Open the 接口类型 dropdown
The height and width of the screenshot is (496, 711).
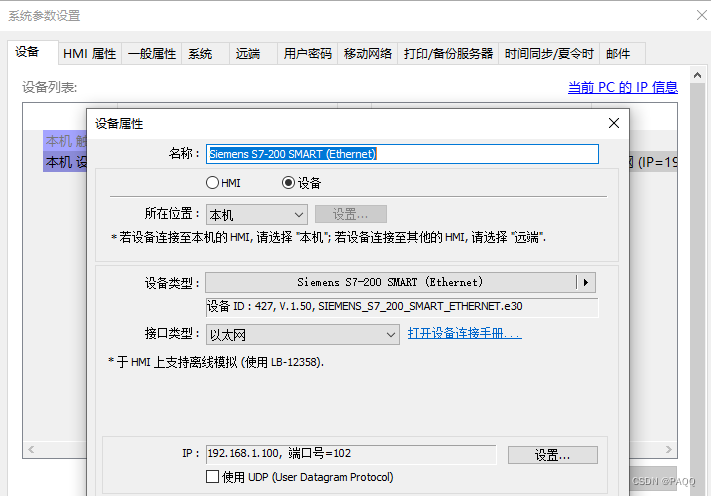point(302,335)
